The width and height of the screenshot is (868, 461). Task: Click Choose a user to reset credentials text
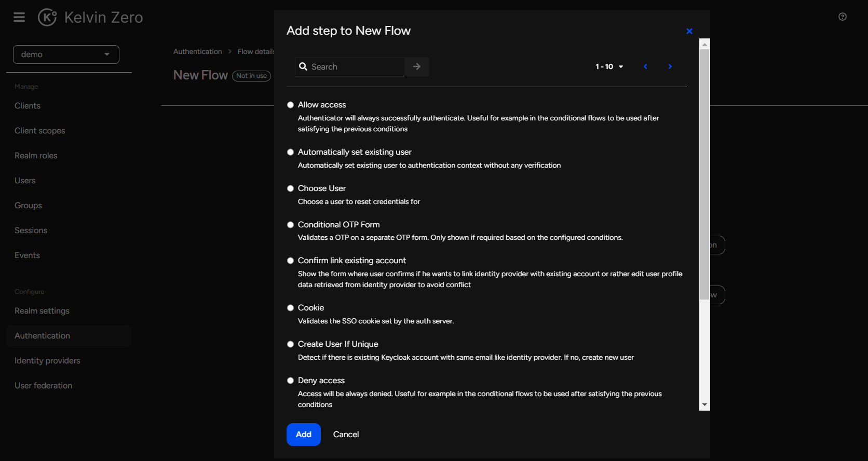(x=359, y=202)
